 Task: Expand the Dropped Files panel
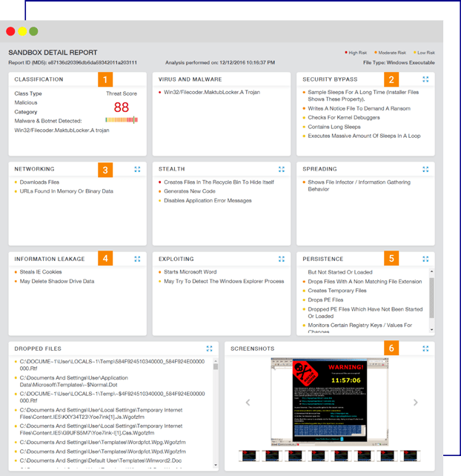pos(210,348)
